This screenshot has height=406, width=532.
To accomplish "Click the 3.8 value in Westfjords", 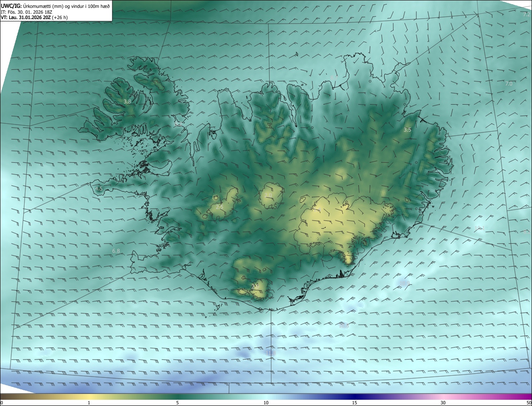I will coord(127,101).
